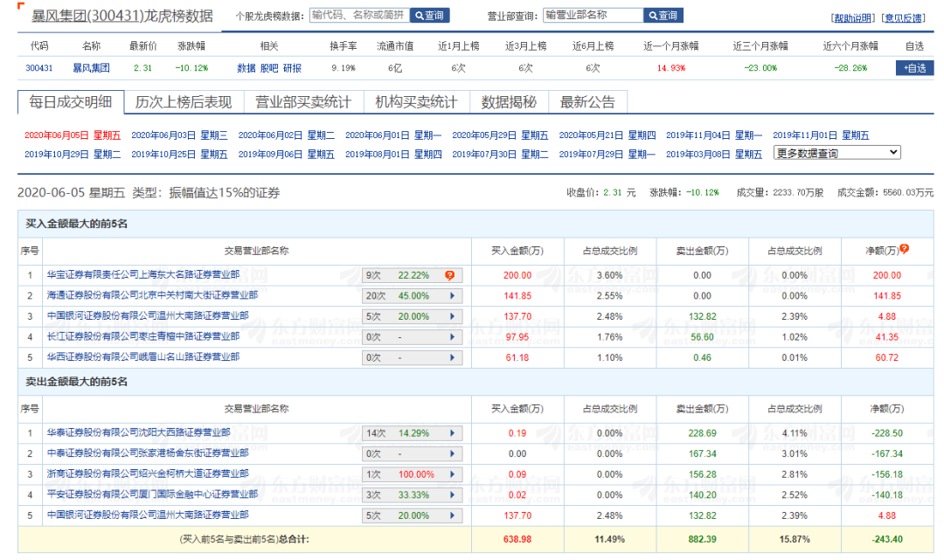Click arrow in 浙商证券 1次 100.00% box
944x560 pixels.
pyautogui.click(x=452, y=474)
